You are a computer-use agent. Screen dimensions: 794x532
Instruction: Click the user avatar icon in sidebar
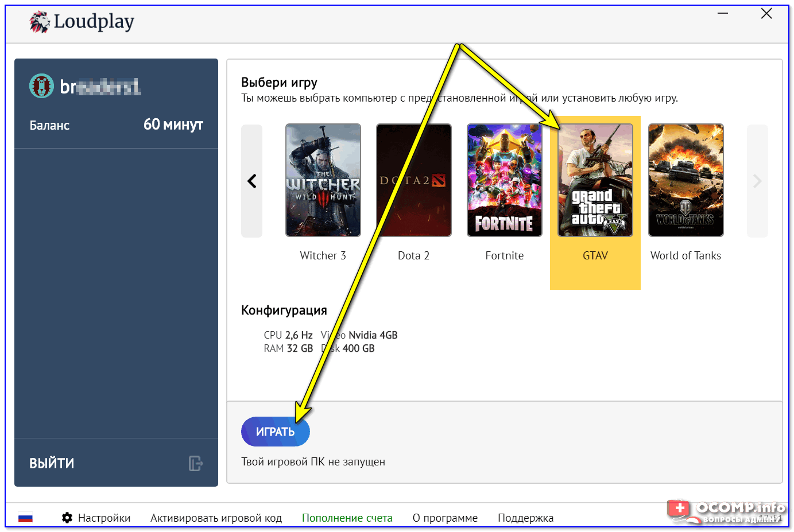pos(41,86)
